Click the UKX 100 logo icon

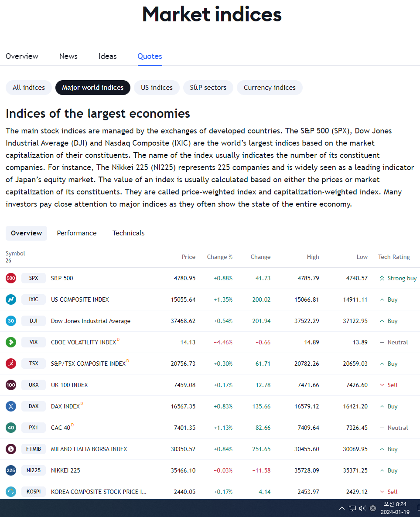[11, 385]
